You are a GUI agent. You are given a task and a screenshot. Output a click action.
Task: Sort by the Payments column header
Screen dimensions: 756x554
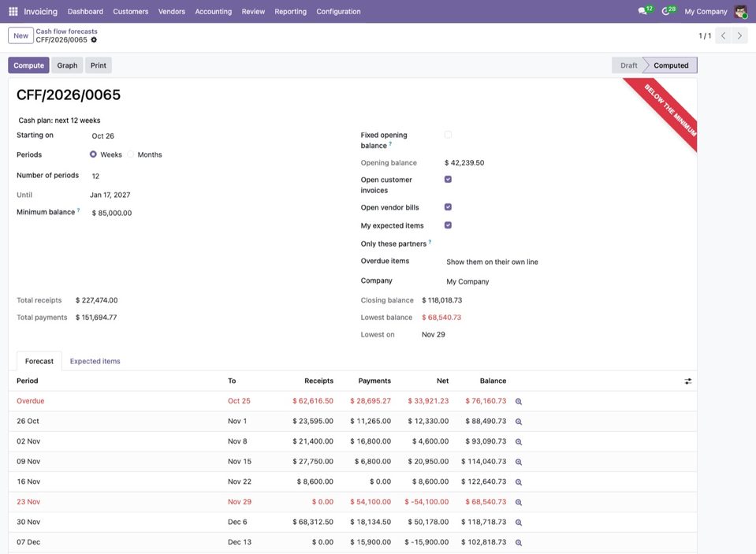point(374,381)
